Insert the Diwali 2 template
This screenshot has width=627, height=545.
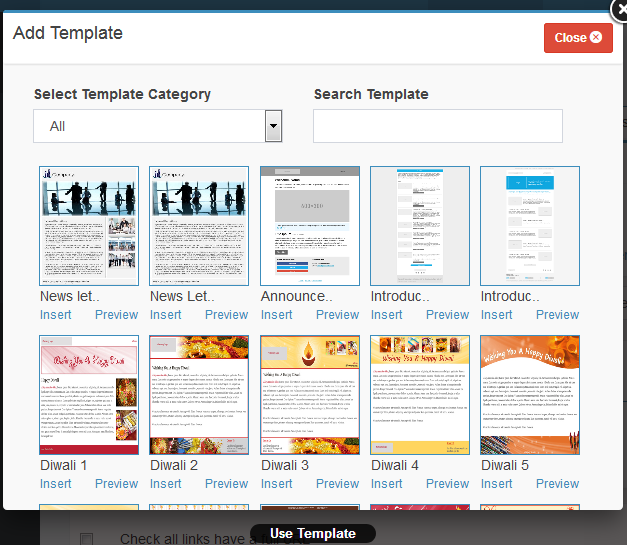click(x=166, y=484)
